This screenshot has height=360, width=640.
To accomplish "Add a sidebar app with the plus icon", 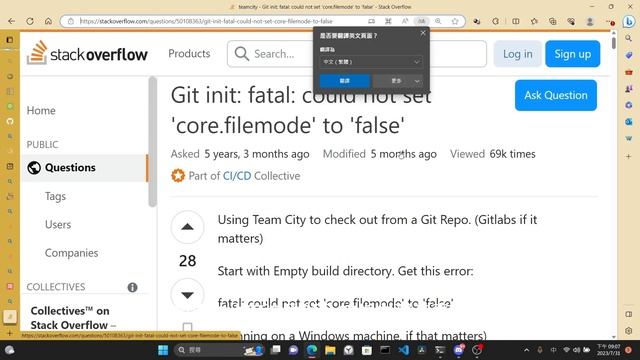I will tap(629, 156).
